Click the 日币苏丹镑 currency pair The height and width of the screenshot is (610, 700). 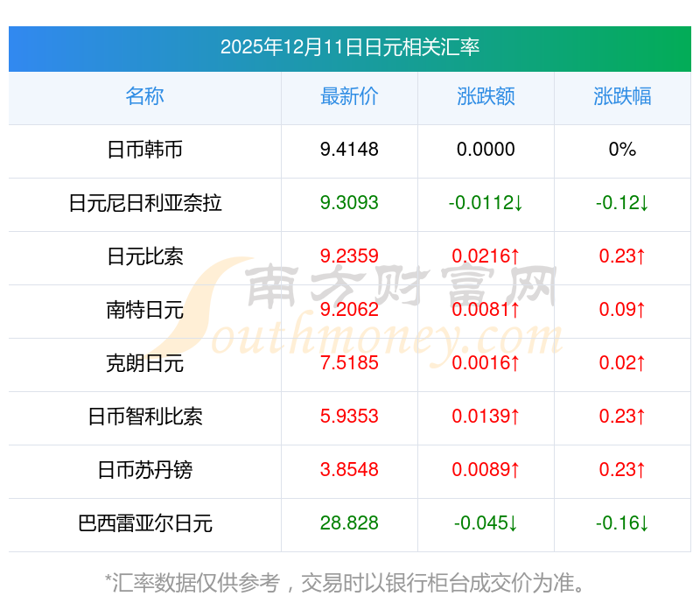[x=144, y=470]
